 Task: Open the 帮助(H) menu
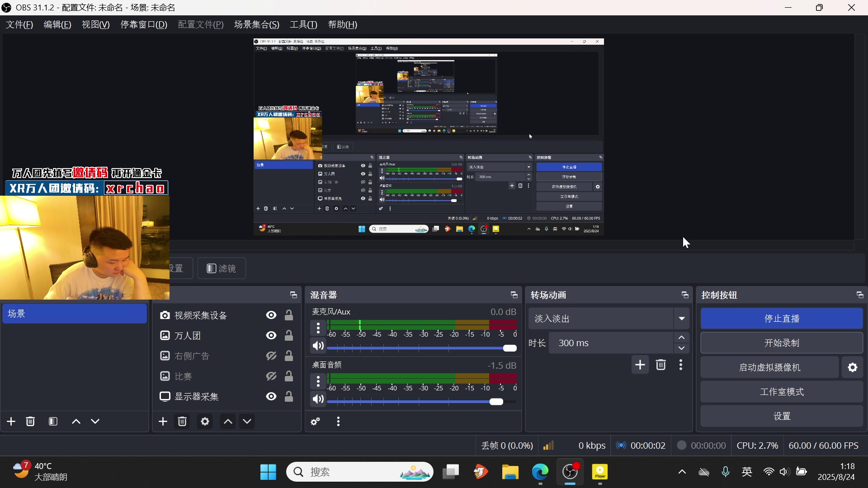tap(342, 25)
